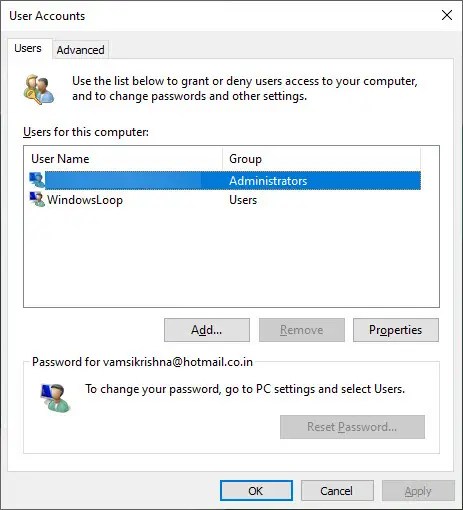Click the users-with-key icon near the description
Viewport: 463px width, 510px height.
click(x=39, y=89)
